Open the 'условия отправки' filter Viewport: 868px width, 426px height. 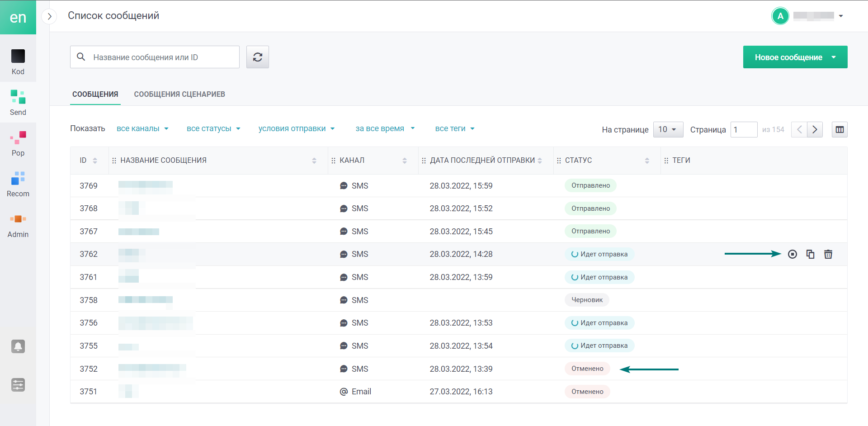click(297, 128)
